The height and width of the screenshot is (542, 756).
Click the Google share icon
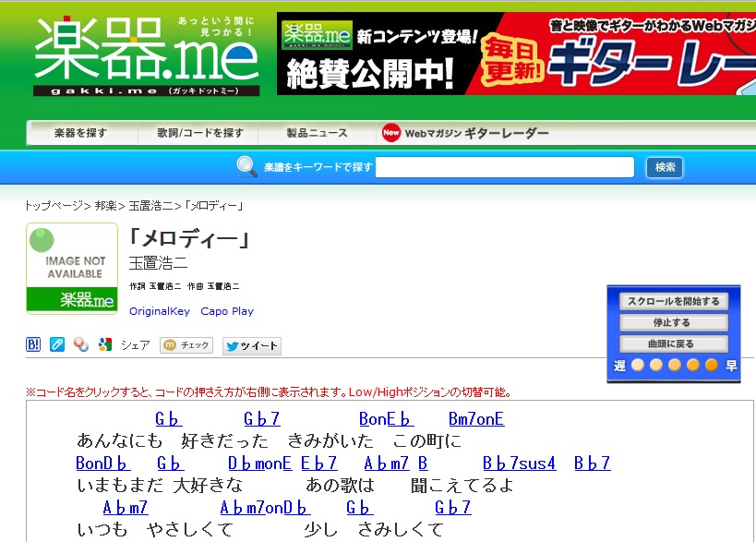point(105,344)
